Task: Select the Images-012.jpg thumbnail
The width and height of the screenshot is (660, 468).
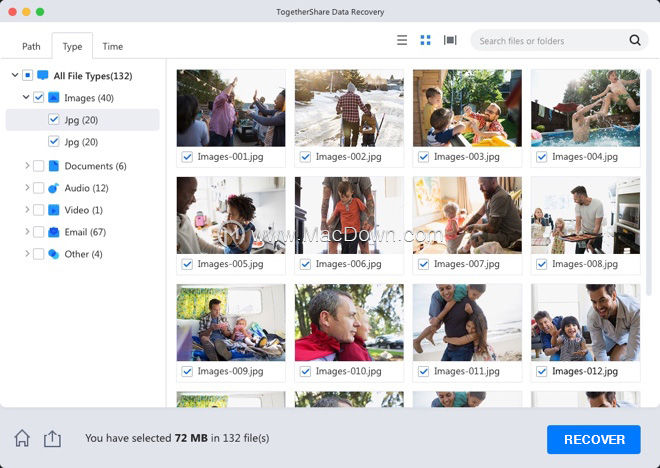Action: [585, 323]
